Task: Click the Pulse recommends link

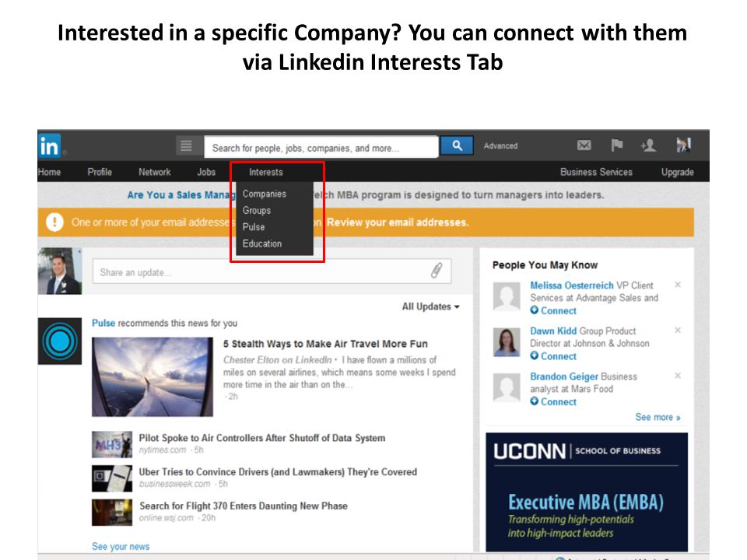Action: point(103,323)
